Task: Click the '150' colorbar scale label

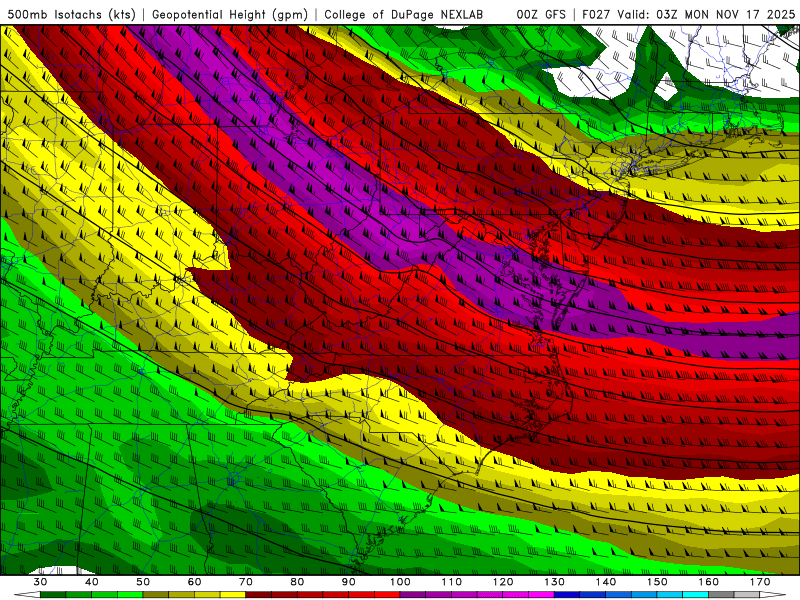Action: coord(658,582)
